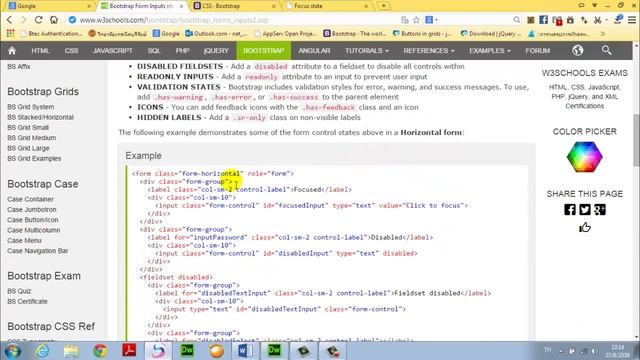Click the W3Schools home icon
Screen dimensions: 640x360
click(x=12, y=51)
